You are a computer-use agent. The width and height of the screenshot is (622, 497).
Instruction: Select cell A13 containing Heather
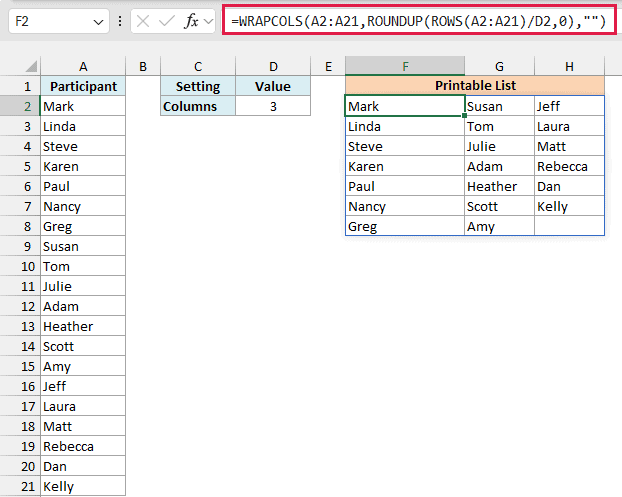[x=83, y=326]
